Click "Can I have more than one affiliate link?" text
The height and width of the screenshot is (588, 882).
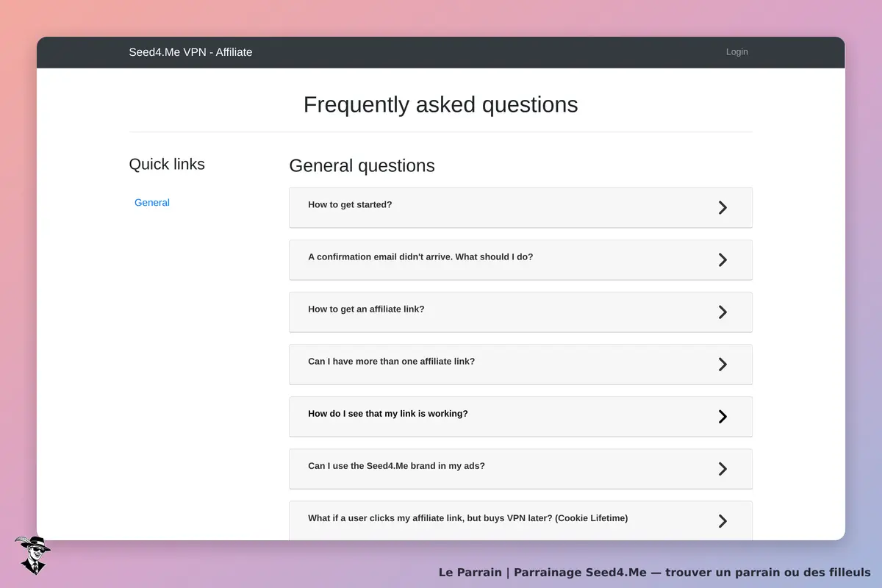(392, 361)
